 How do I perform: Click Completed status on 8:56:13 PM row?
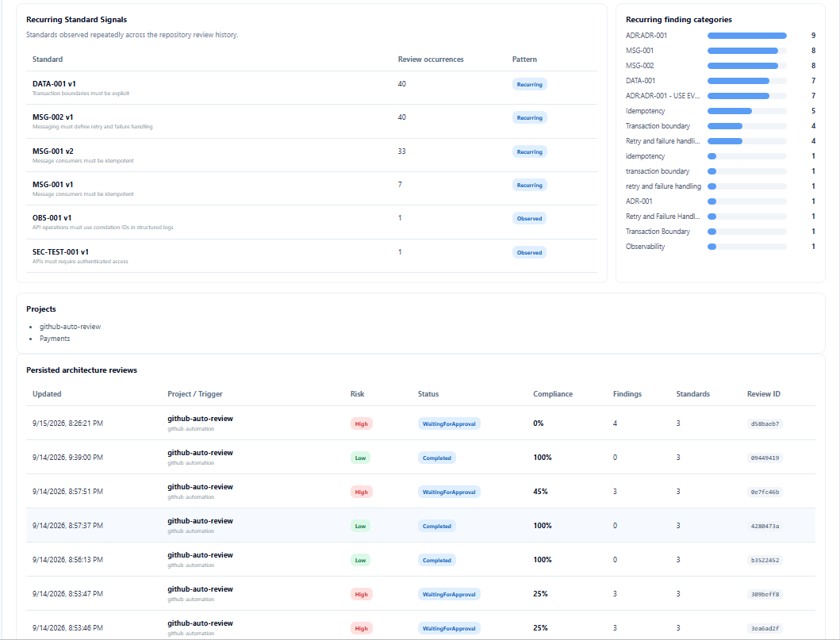click(x=436, y=560)
